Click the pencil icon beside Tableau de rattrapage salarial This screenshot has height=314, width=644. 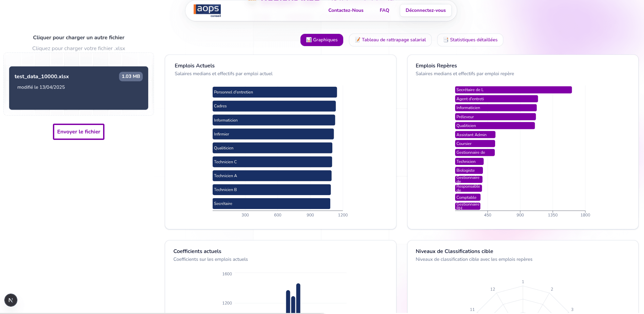(357, 40)
